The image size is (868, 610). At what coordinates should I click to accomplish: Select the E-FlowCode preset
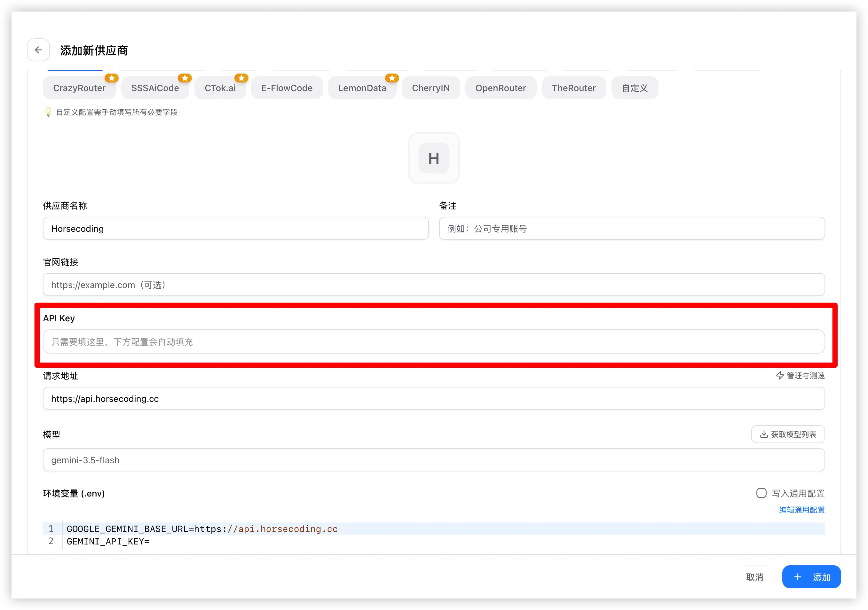coord(287,88)
